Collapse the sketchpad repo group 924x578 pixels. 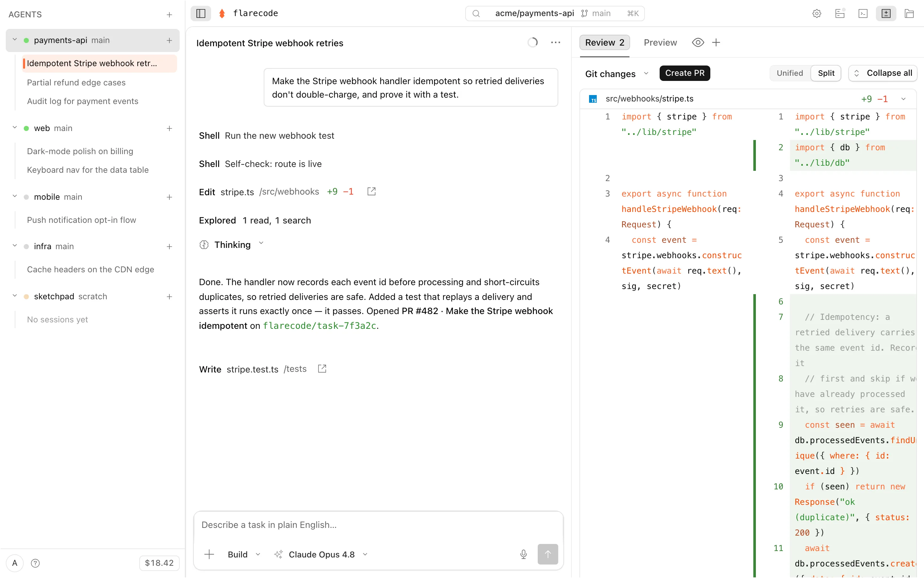coord(15,296)
